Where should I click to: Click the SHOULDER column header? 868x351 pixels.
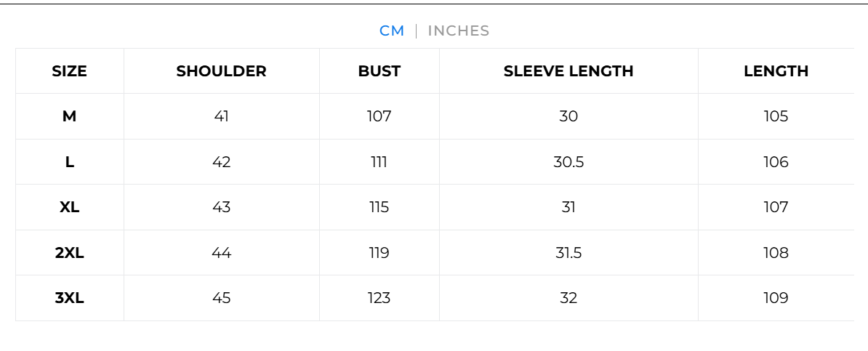(221, 71)
